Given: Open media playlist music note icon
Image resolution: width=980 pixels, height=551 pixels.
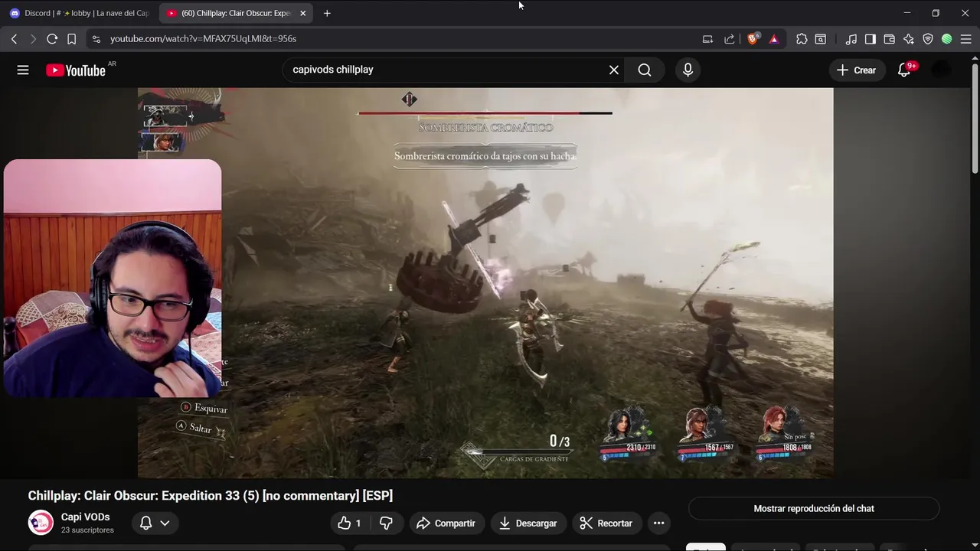Looking at the screenshot, I should tap(851, 39).
